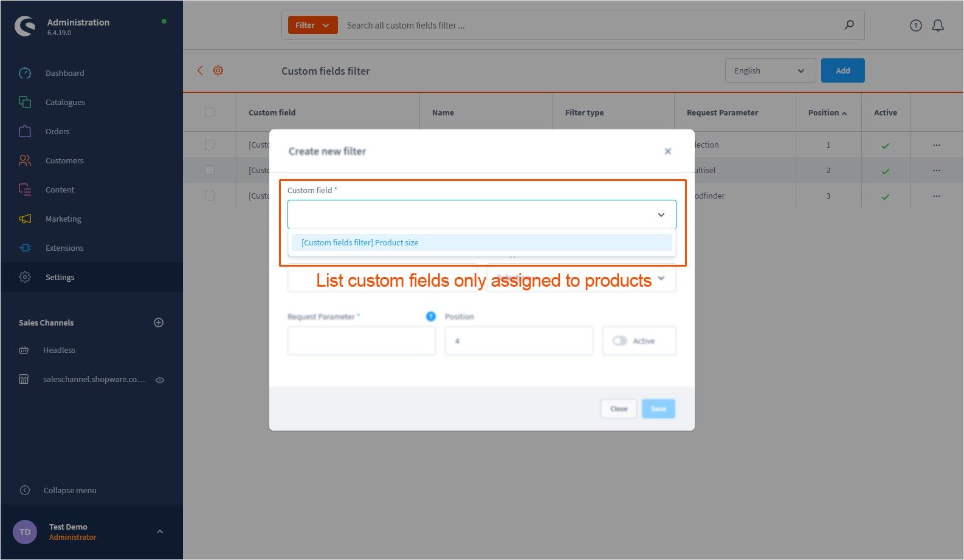This screenshot has width=964, height=560.
Task: Open the orange Filter dropdown
Action: pos(312,25)
